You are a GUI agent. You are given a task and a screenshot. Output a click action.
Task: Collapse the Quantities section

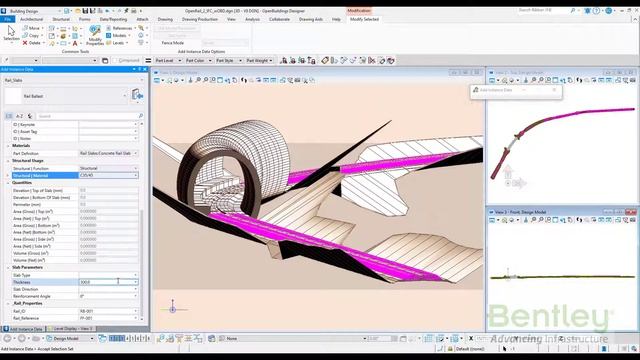coord(8,183)
